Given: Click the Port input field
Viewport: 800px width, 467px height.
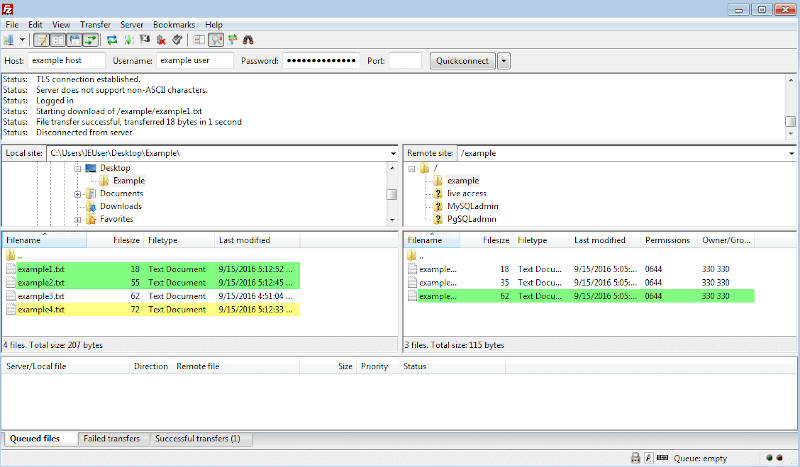Looking at the screenshot, I should pyautogui.click(x=405, y=61).
